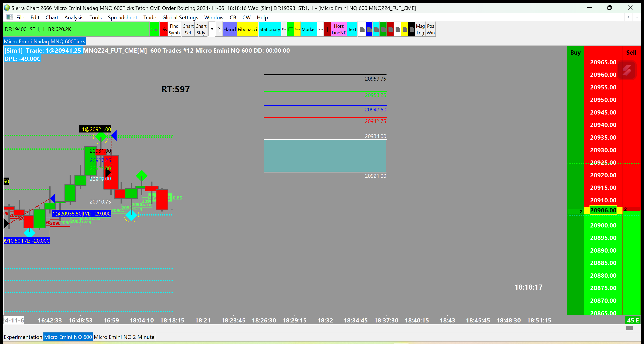Open the Analysis menu
This screenshot has height=344, width=644.
74,17
